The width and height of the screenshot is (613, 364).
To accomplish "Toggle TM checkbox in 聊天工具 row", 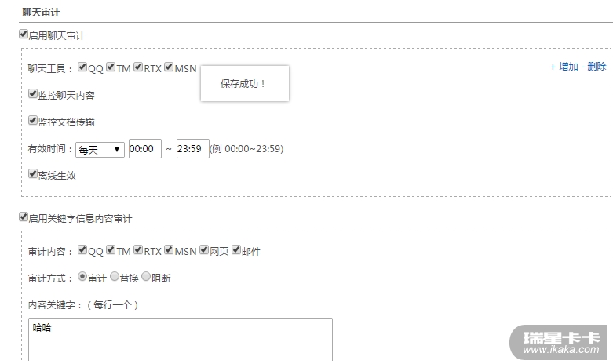I will pyautogui.click(x=111, y=67).
